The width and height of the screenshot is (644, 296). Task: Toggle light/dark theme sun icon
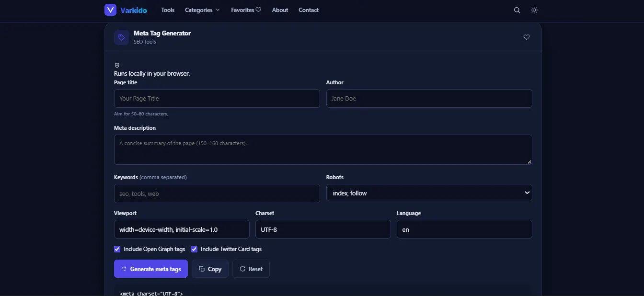(x=534, y=10)
